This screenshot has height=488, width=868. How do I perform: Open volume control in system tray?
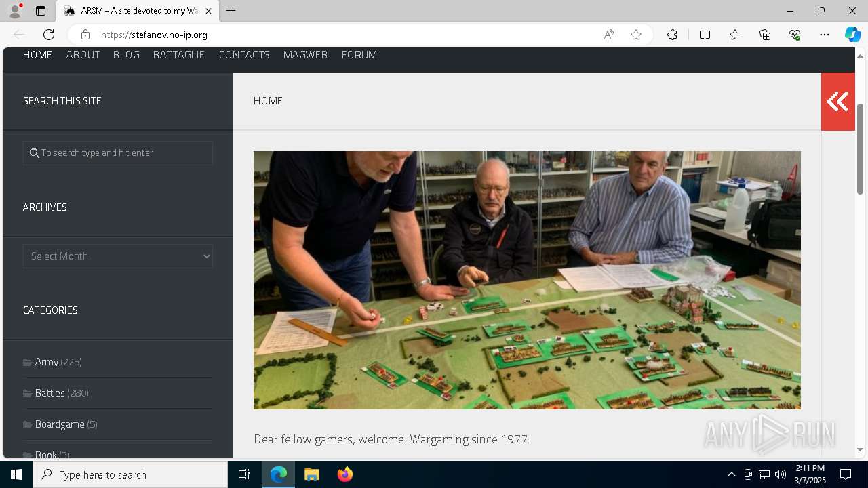tap(780, 474)
